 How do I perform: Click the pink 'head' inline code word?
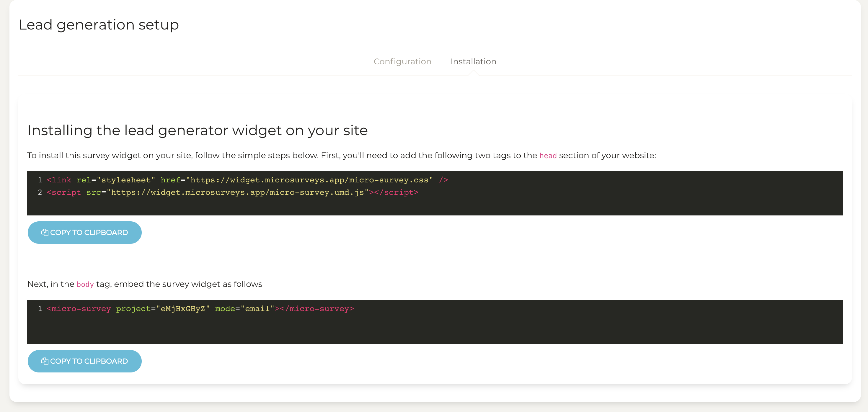point(548,156)
